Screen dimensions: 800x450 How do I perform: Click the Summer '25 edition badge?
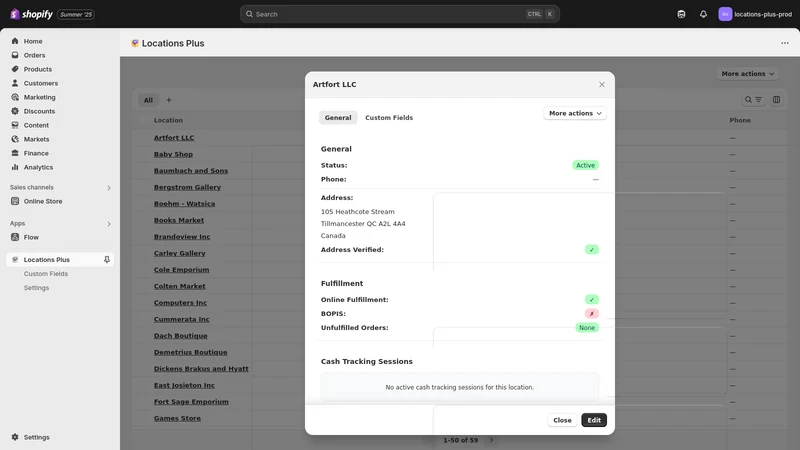(76, 14)
